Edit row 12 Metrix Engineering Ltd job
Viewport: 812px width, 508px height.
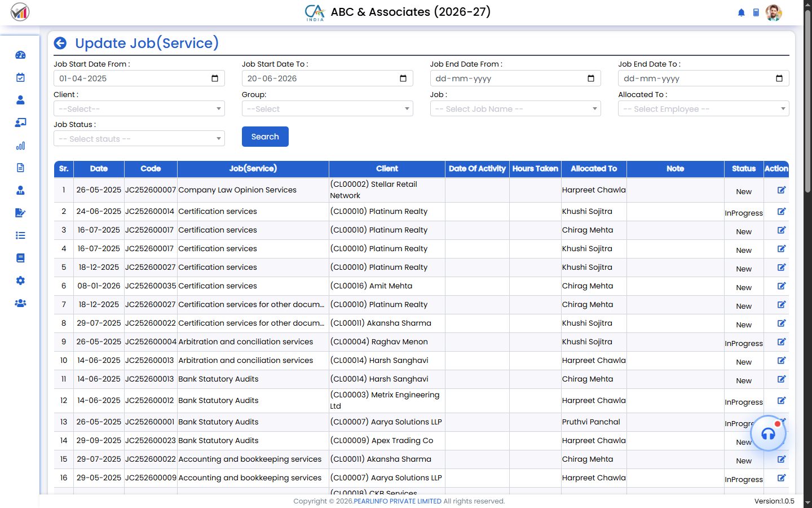[x=782, y=400]
